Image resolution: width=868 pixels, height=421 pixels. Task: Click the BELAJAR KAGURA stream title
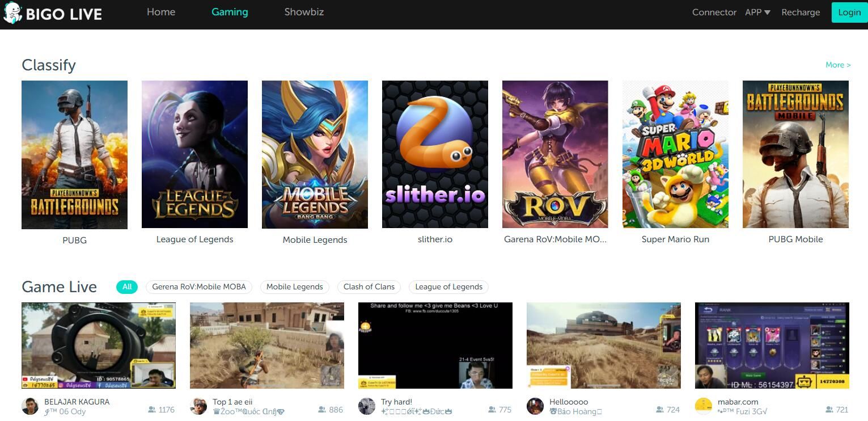click(x=77, y=402)
